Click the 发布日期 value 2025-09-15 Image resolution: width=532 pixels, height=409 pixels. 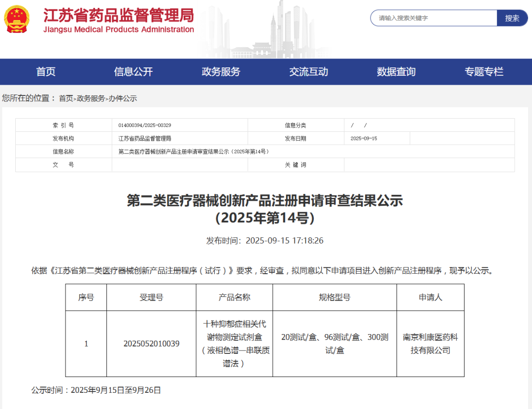click(x=364, y=139)
